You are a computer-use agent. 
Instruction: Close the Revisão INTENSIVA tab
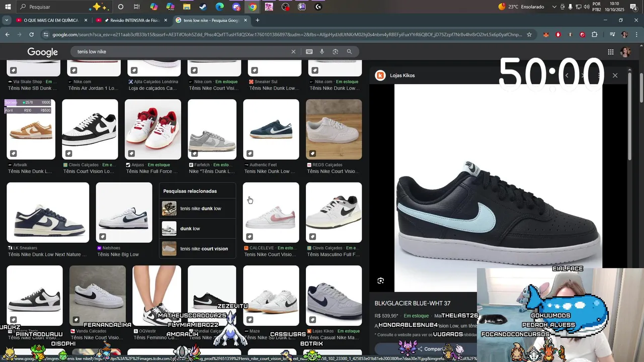pos(166,20)
